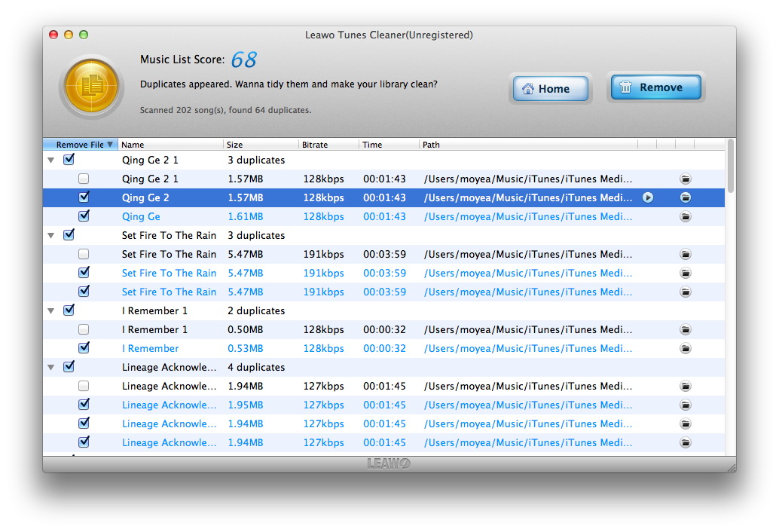Click the gold Tunes Cleaner logo badge
The width and height of the screenshot is (779, 532).
coord(90,87)
